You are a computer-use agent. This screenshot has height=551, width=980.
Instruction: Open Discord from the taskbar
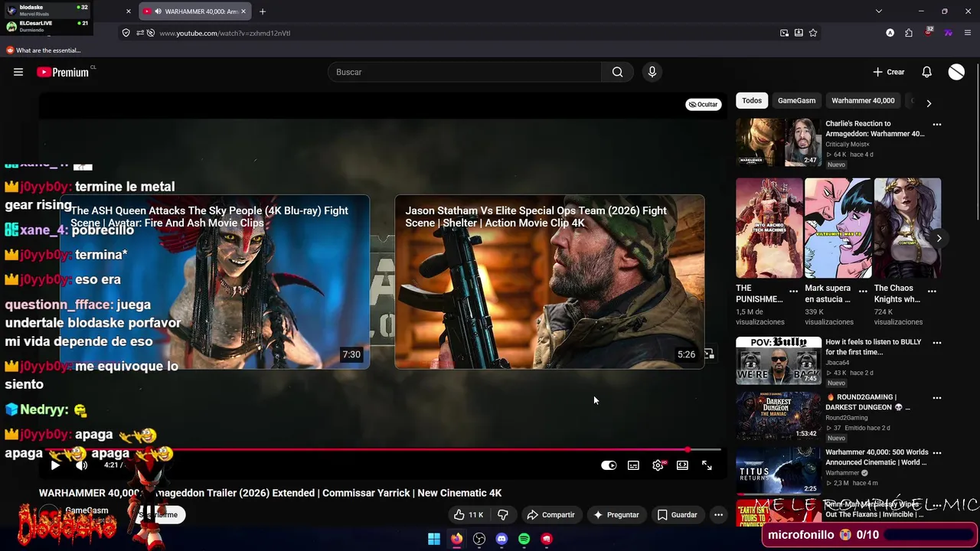coord(501,539)
